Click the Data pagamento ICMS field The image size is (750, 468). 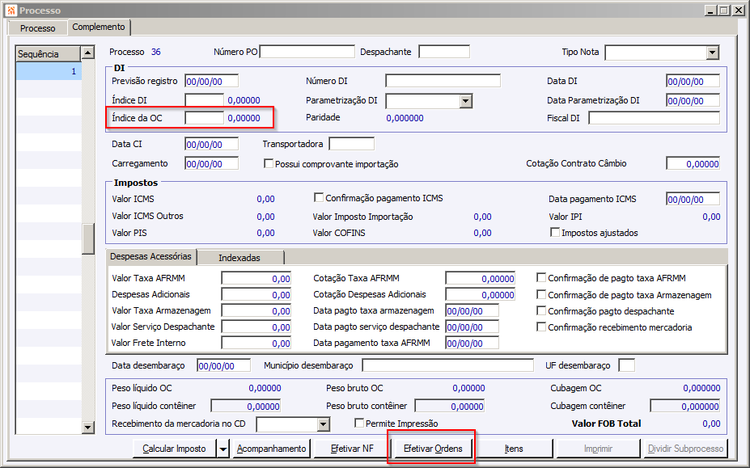pyautogui.click(x=693, y=199)
